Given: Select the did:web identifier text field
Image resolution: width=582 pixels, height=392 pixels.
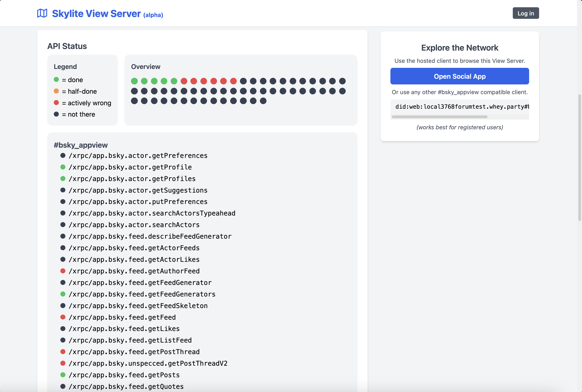Looking at the screenshot, I should pyautogui.click(x=459, y=107).
